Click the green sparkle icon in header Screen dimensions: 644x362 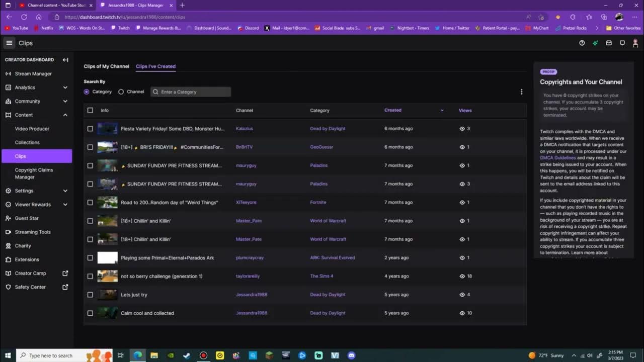(x=595, y=43)
